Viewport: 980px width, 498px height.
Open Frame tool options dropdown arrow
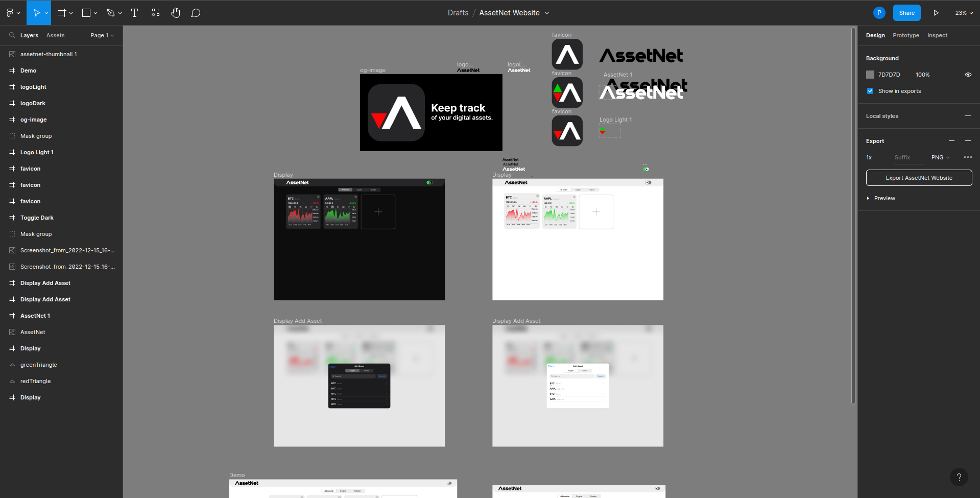71,13
